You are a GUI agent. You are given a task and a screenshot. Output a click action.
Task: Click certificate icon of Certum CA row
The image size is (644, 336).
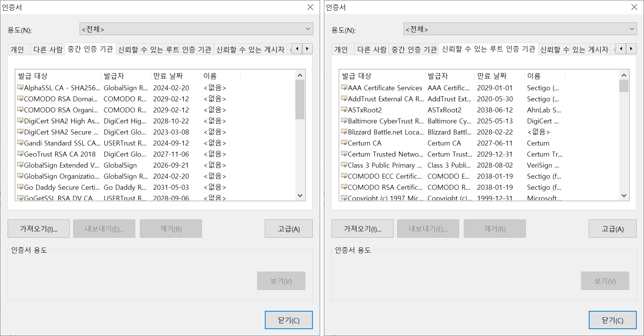(x=344, y=143)
